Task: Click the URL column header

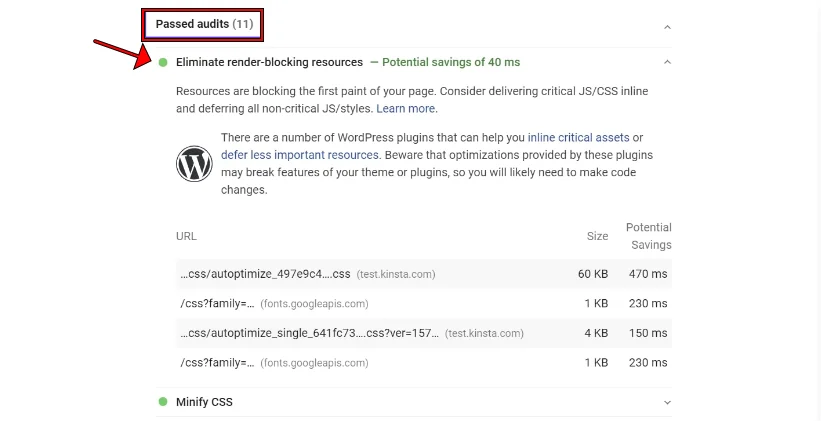Action: click(x=186, y=236)
